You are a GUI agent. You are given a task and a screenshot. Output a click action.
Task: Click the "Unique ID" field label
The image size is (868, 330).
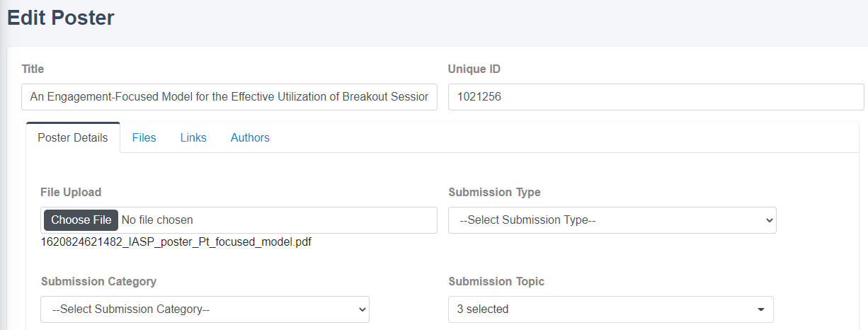coord(474,69)
